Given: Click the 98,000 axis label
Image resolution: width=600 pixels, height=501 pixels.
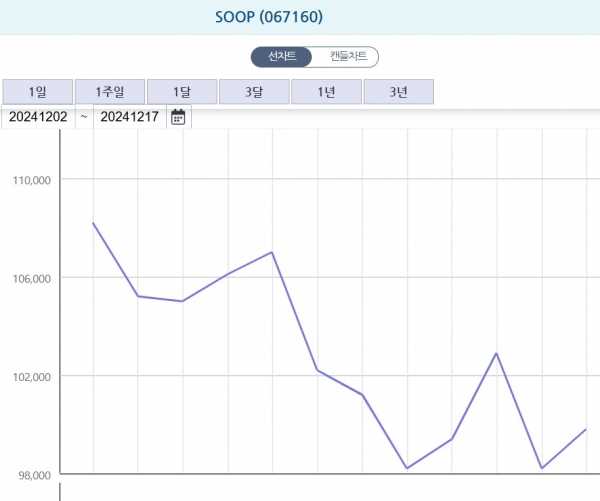Looking at the screenshot, I should click(35, 475).
